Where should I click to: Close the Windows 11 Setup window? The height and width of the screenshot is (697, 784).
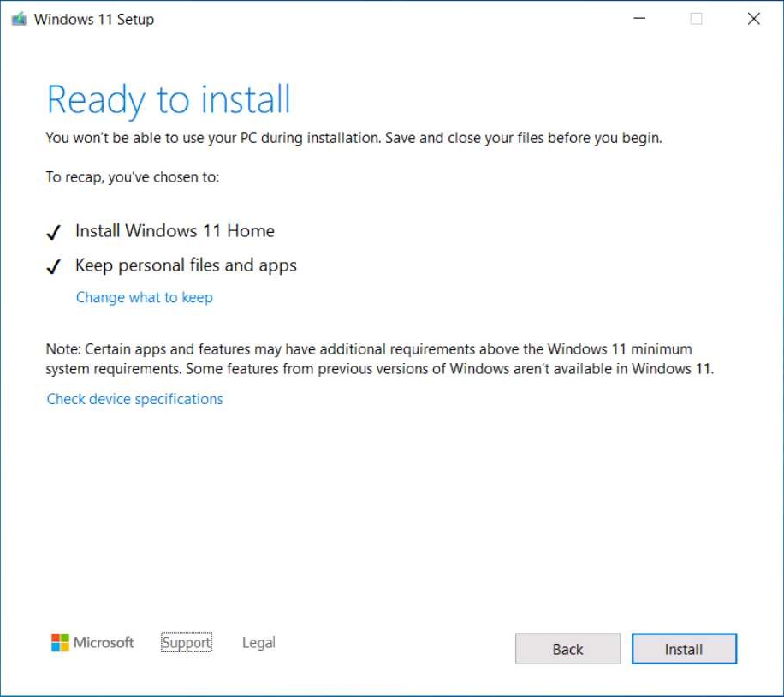point(751,18)
